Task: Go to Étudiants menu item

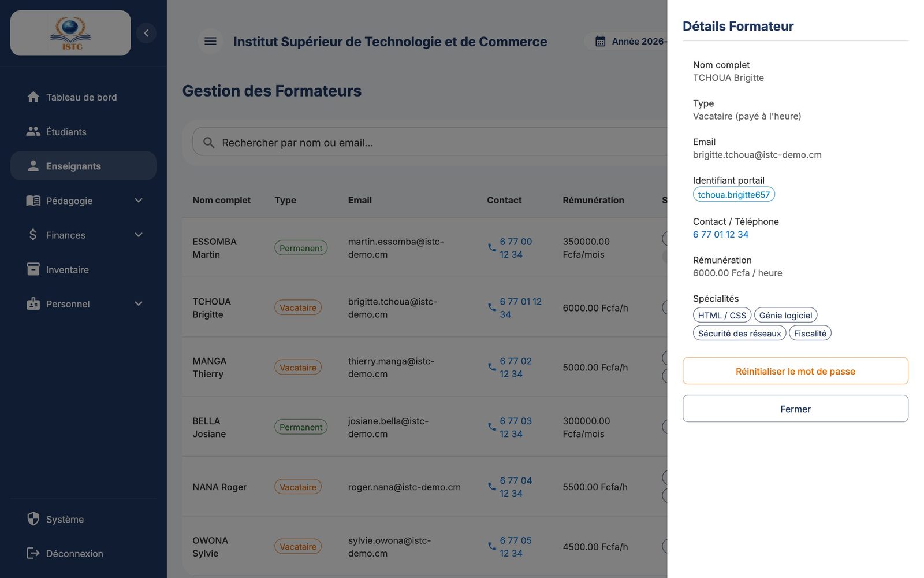Action: click(83, 132)
